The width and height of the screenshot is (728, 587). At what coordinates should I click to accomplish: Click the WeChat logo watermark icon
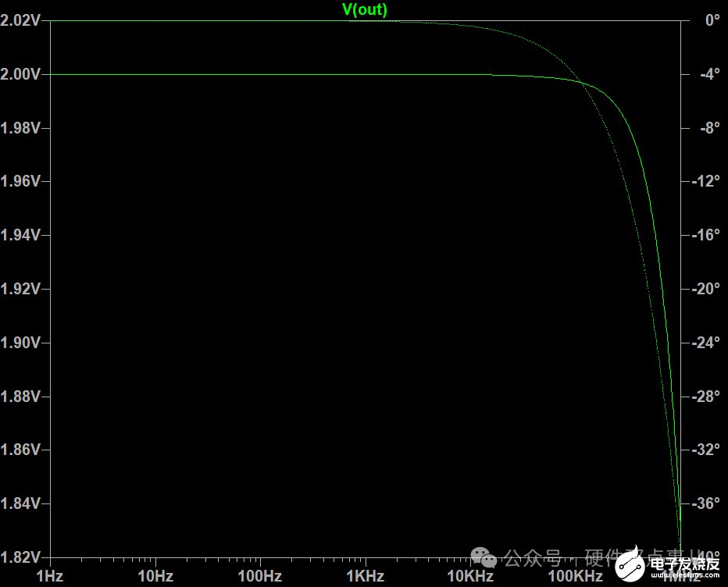point(484,558)
